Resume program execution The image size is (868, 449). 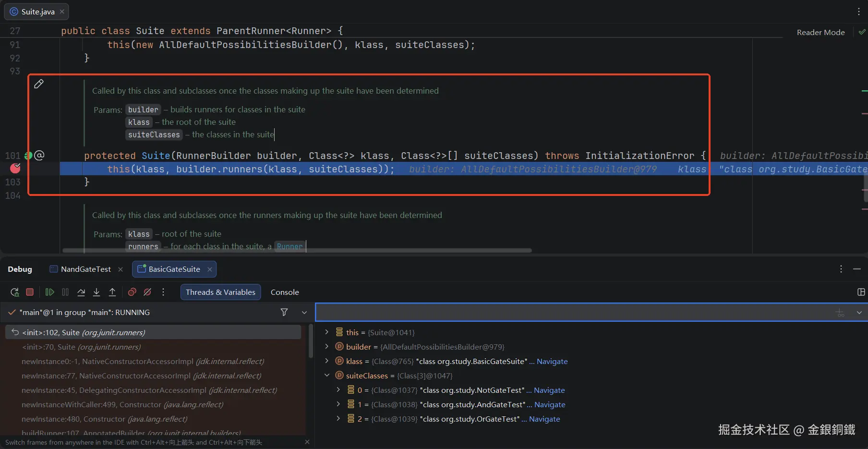49,292
